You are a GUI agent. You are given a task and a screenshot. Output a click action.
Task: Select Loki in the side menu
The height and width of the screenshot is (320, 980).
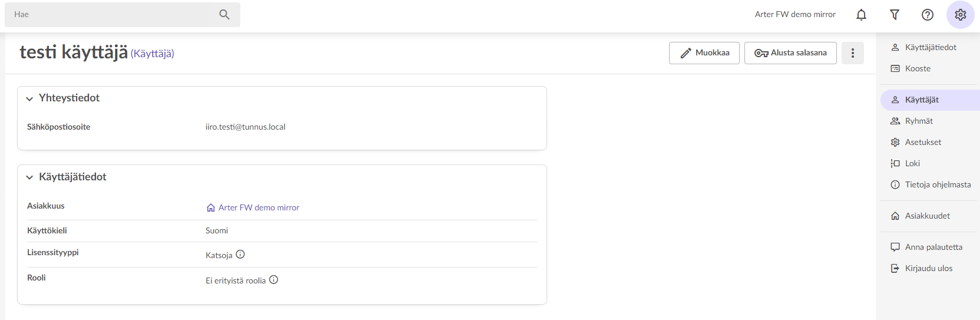(912, 164)
